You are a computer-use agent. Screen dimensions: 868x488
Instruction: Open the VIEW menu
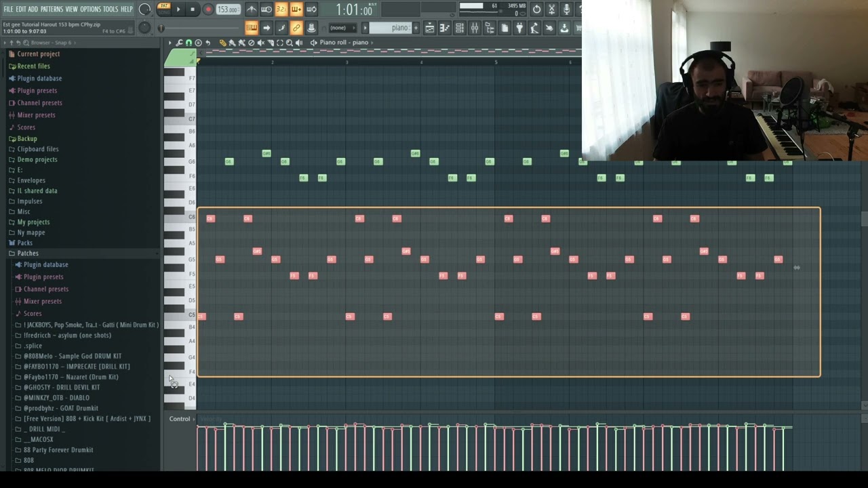(71, 9)
